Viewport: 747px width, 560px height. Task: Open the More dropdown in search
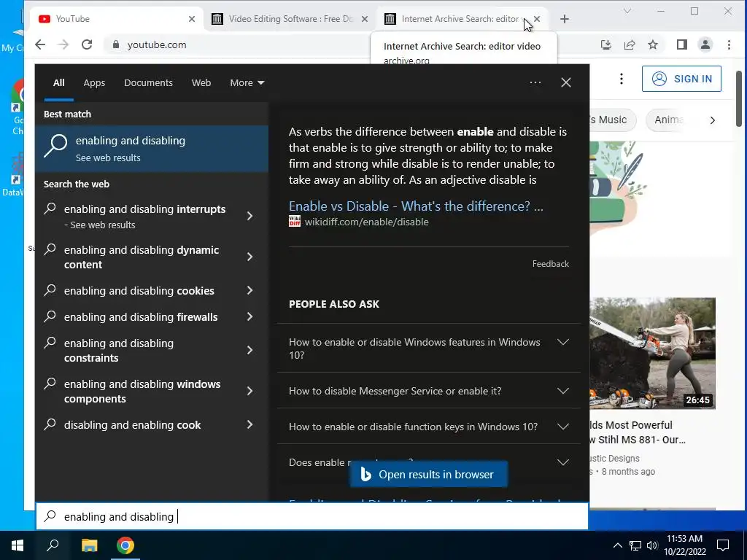(x=247, y=82)
